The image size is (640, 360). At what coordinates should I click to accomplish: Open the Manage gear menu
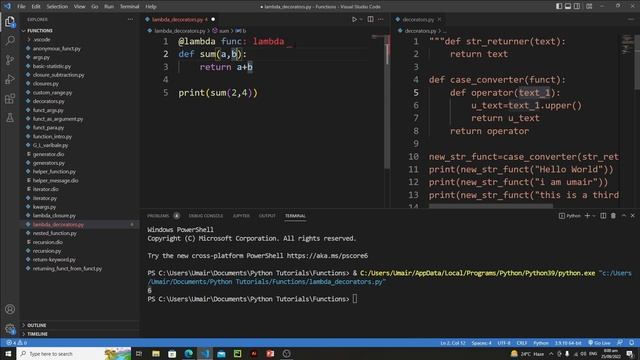tap(10, 329)
